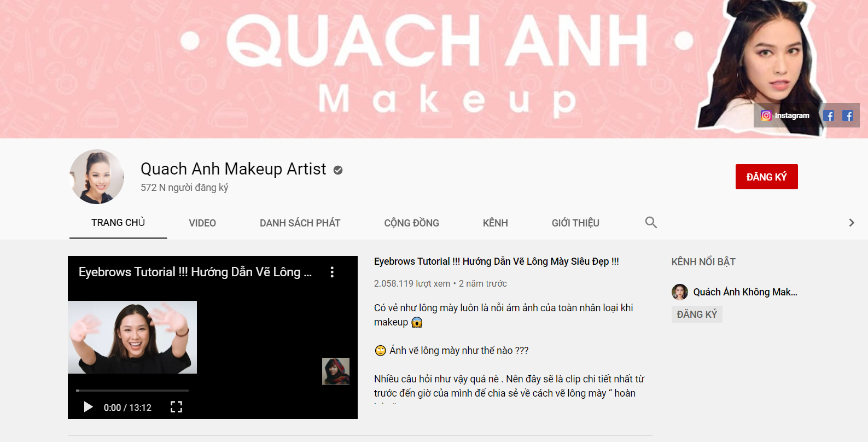This screenshot has width=868, height=442.
Task: Play the featured Eyebrows Tutorial video
Action: tap(88, 407)
